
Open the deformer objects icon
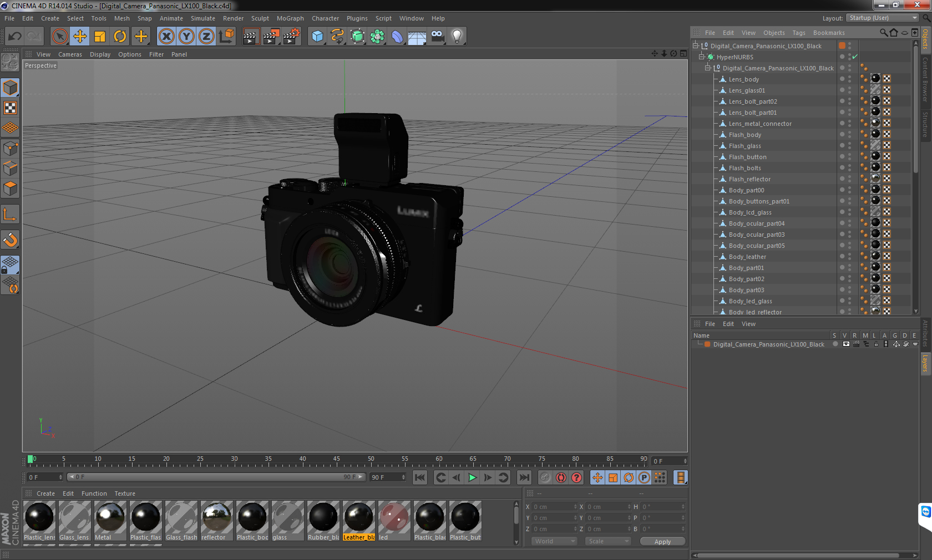tap(397, 37)
